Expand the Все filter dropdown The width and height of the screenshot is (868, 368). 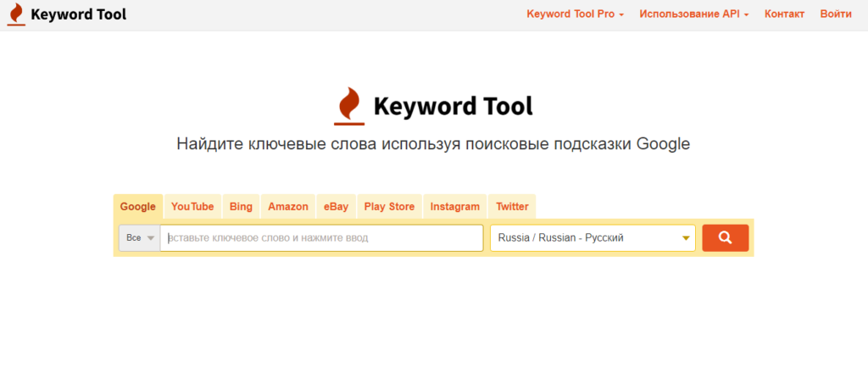[x=140, y=238]
